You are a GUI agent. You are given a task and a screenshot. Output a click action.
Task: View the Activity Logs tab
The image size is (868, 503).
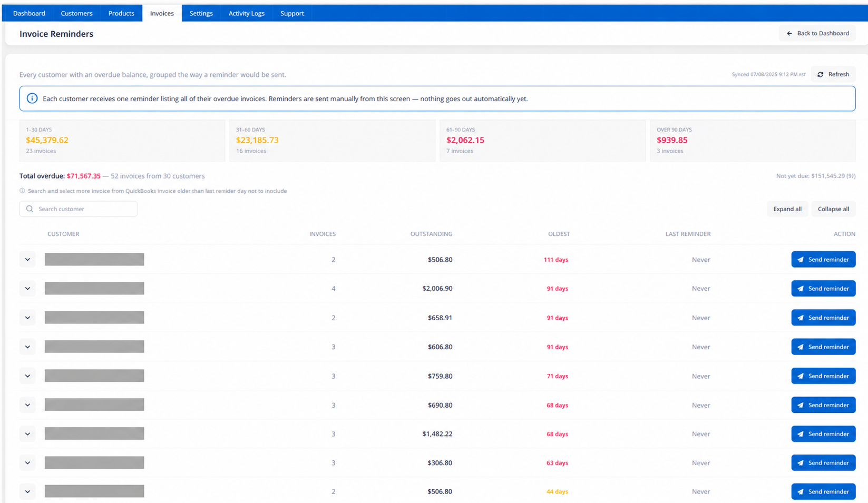pos(247,13)
